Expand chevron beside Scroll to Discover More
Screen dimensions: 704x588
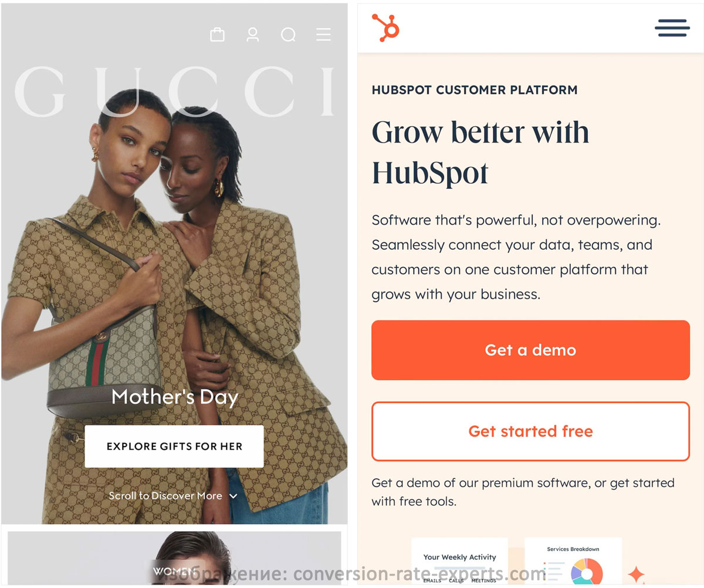[233, 496]
